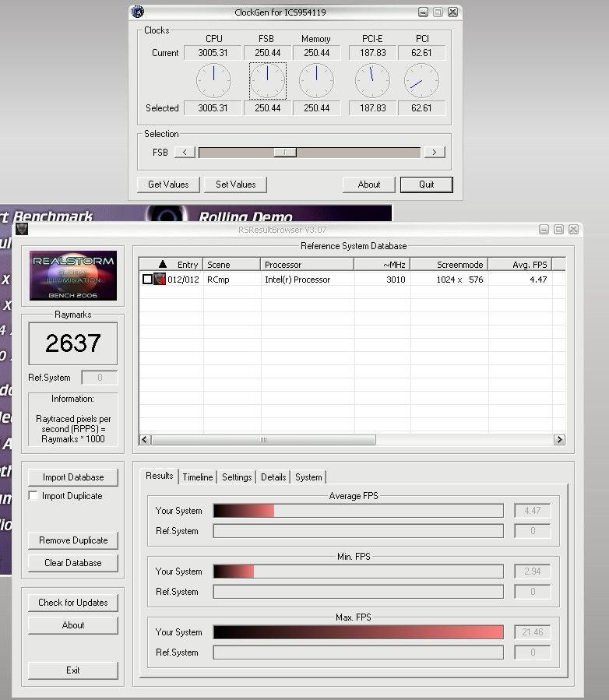
Task: Click the Processor column header
Action: click(x=307, y=264)
